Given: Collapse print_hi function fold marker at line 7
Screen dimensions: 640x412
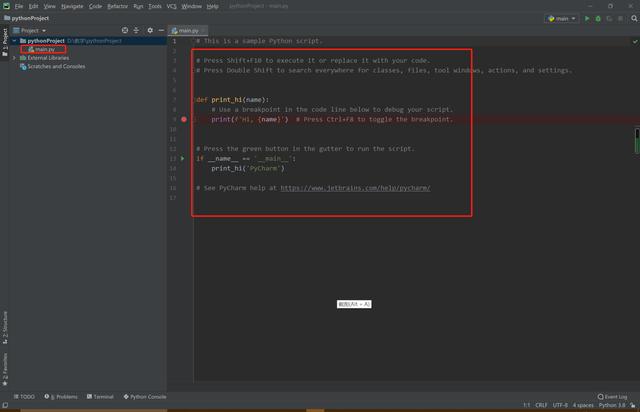Looking at the screenshot, I should 195,100.
